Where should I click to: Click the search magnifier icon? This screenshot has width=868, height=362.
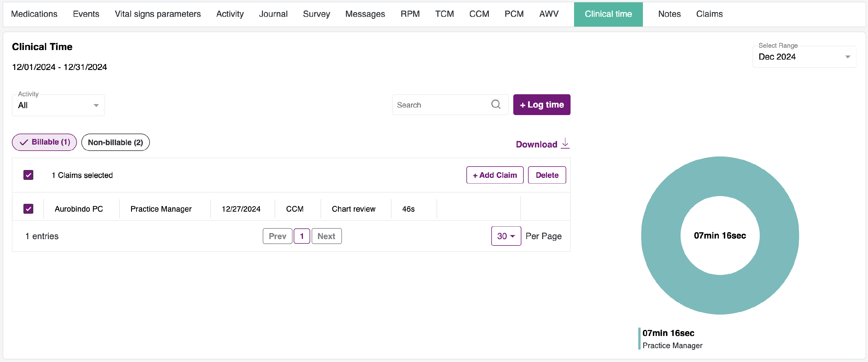[x=496, y=104]
